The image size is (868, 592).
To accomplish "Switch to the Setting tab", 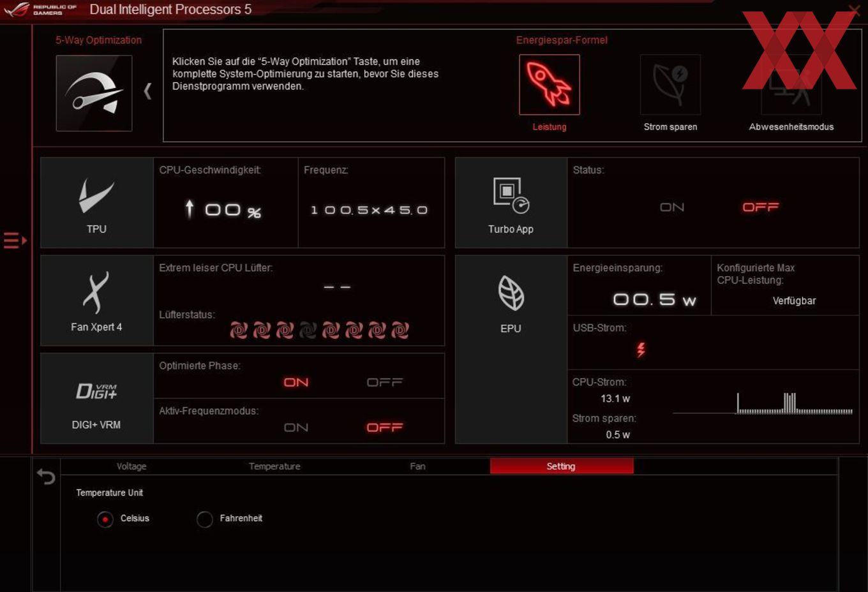I will 562,466.
